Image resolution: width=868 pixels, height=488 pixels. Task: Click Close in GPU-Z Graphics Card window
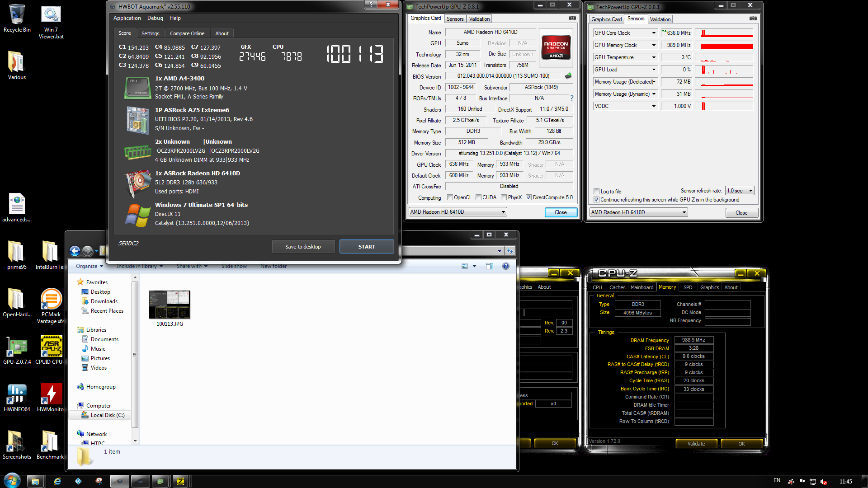point(561,212)
